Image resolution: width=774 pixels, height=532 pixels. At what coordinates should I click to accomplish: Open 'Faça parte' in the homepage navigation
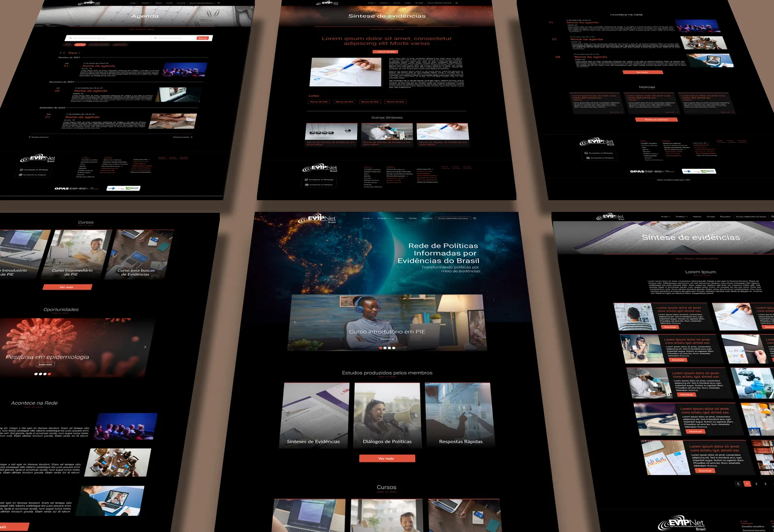pos(427,218)
